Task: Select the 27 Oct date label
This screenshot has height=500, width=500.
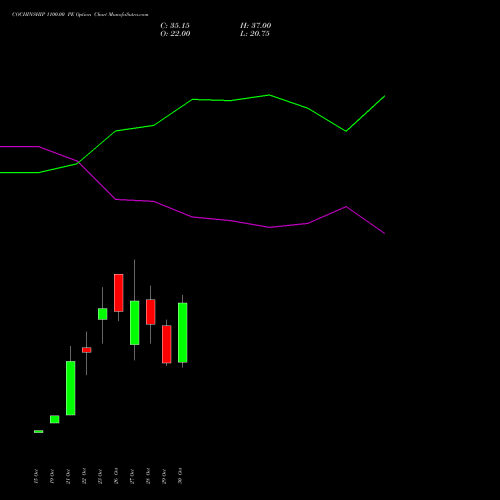Action: coord(132,476)
